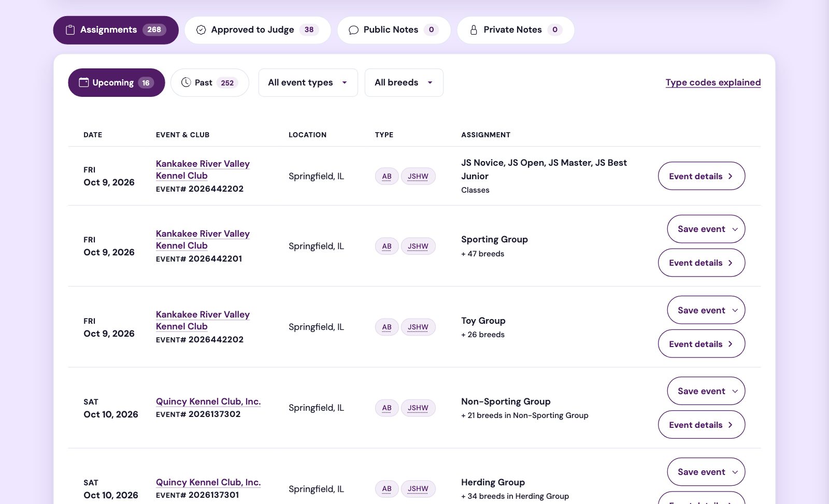Click the AB badge in Toy Group row
This screenshot has width=829, height=504.
pos(387,327)
